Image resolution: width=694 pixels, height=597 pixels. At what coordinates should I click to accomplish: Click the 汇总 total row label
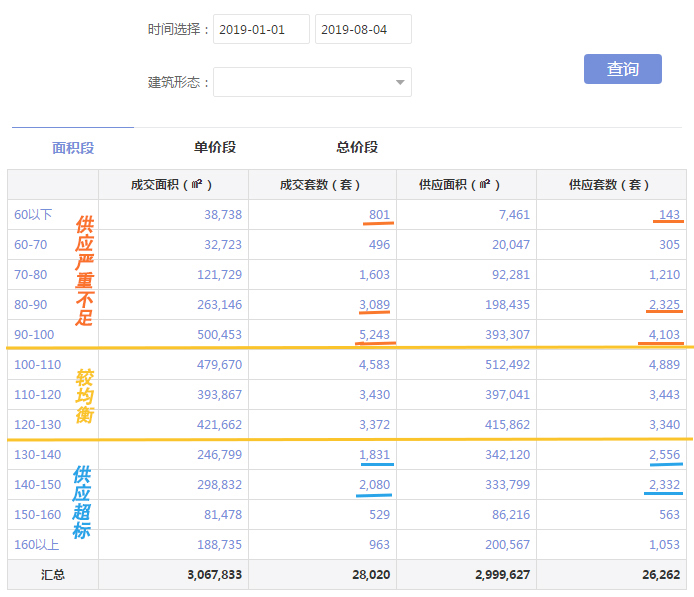coord(53,575)
